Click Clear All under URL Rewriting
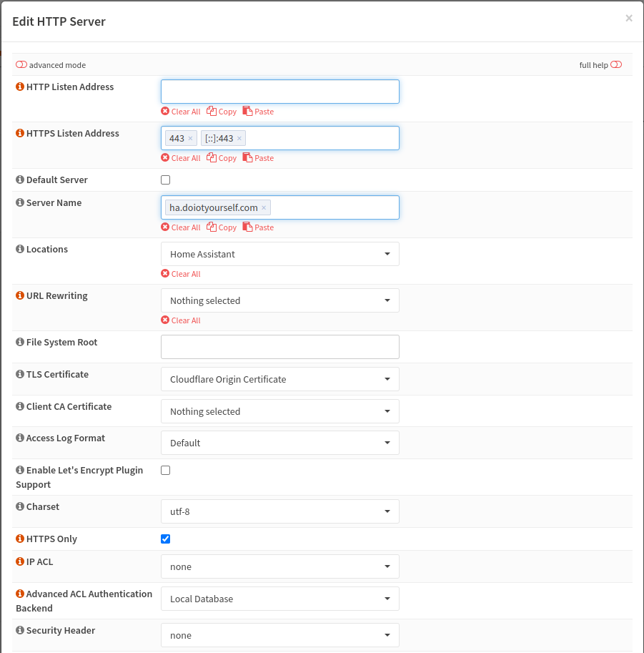This screenshot has height=653, width=644. coord(181,320)
